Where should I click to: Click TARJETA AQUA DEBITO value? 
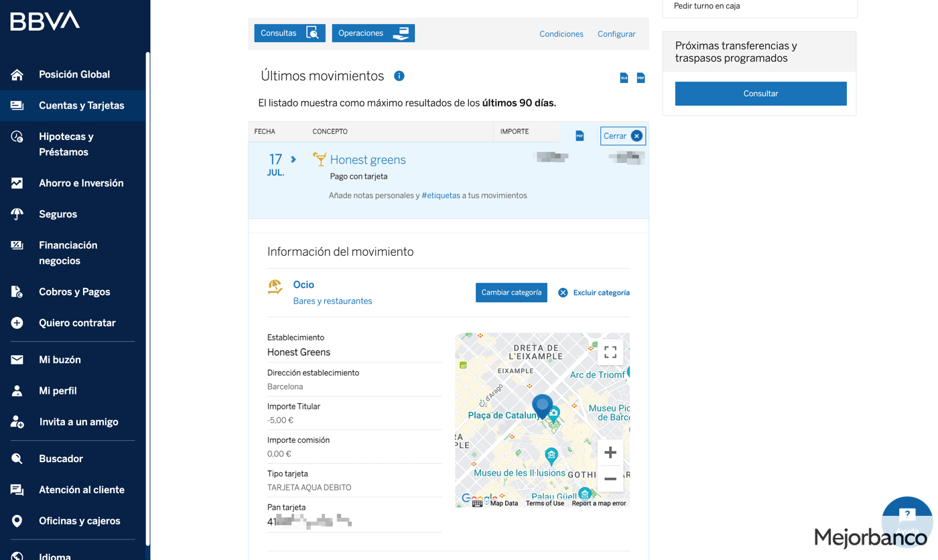point(309,488)
